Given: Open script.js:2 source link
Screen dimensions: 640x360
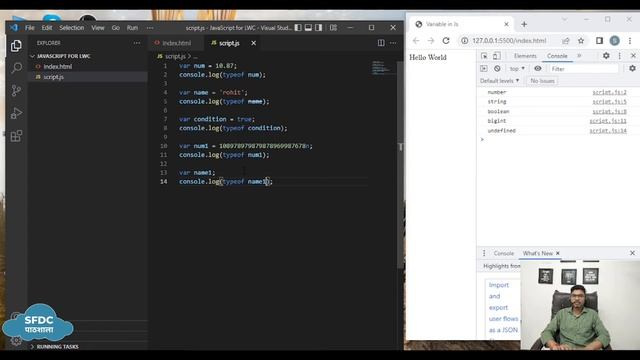Looking at the screenshot, I should pyautogui.click(x=609, y=92).
